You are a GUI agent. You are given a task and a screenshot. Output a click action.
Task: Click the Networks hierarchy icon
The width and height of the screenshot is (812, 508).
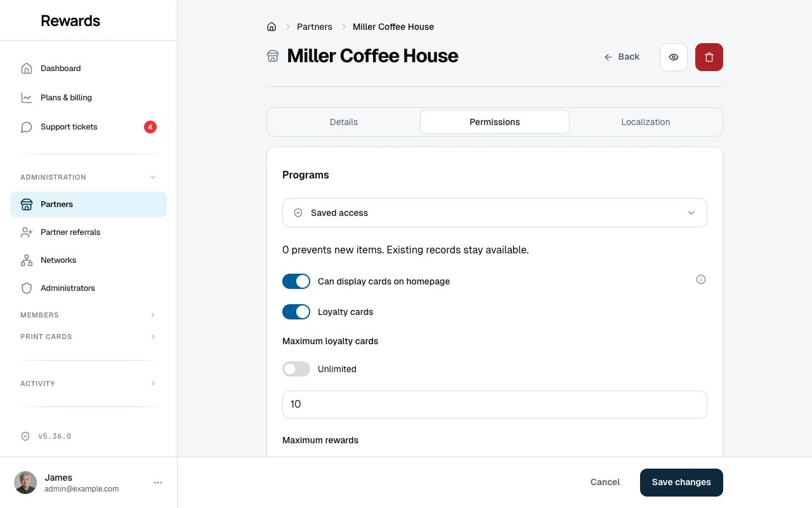(27, 260)
